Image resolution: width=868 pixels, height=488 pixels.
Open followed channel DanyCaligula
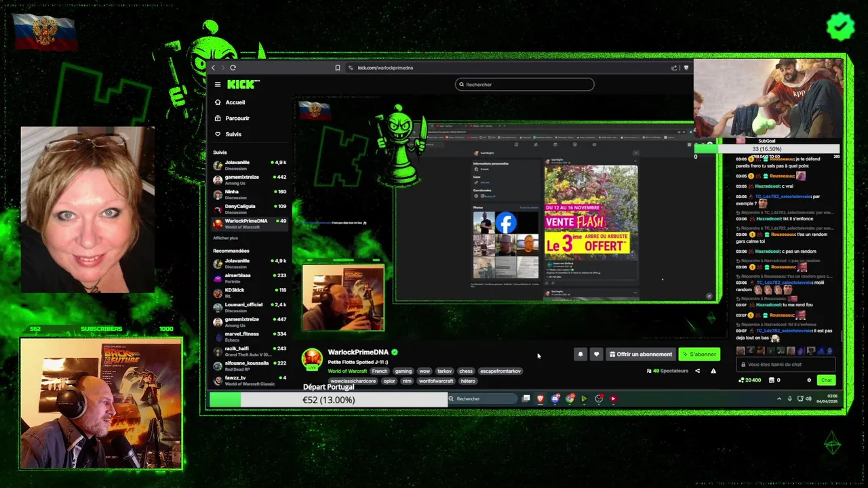pyautogui.click(x=250, y=209)
